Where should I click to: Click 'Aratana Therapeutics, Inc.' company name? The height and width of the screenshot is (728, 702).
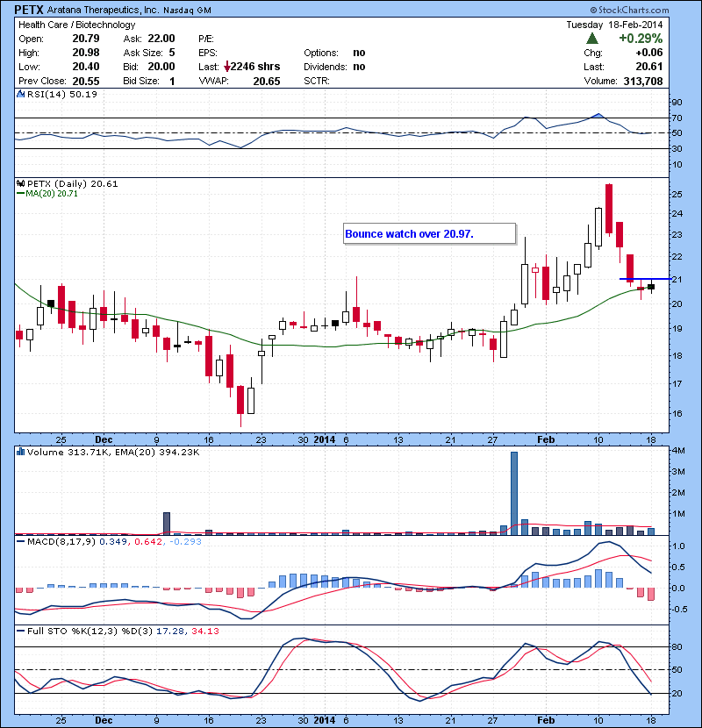pos(102,10)
